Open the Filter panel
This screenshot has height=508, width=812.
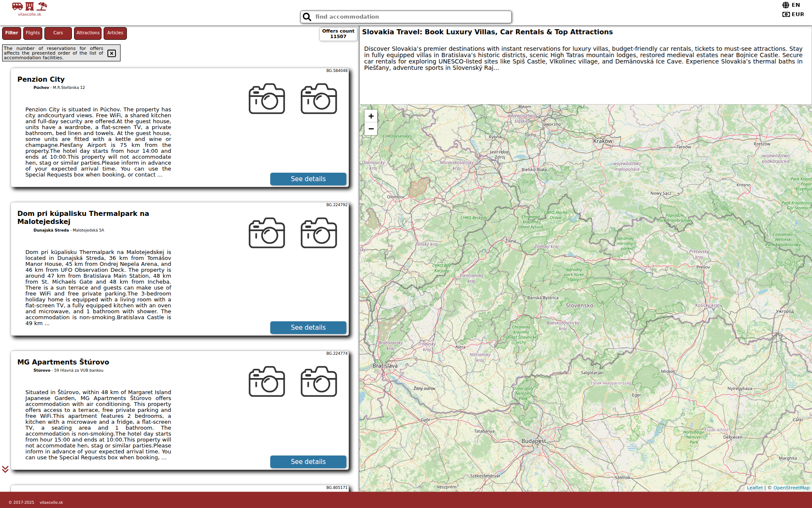pos(11,33)
